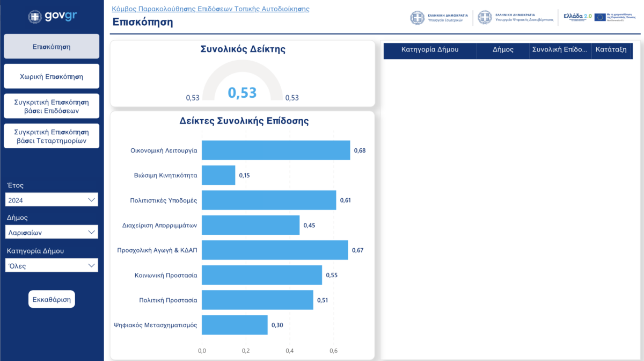Follow the Κόμβος Παρακολούθησης Επιδόσεων header link

coord(210,9)
